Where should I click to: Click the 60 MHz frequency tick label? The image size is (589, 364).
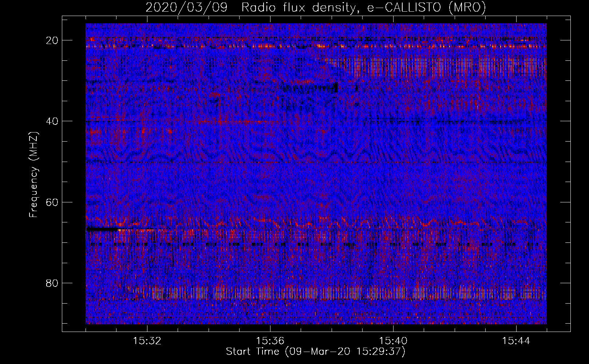click(x=52, y=202)
